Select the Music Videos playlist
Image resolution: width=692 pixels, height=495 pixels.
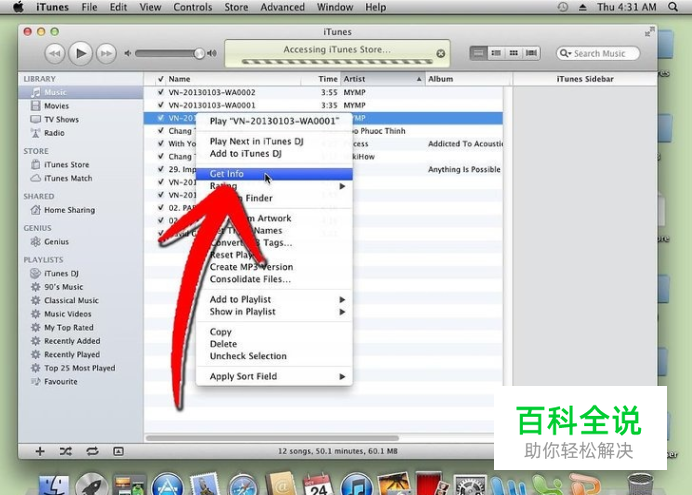coord(81,314)
